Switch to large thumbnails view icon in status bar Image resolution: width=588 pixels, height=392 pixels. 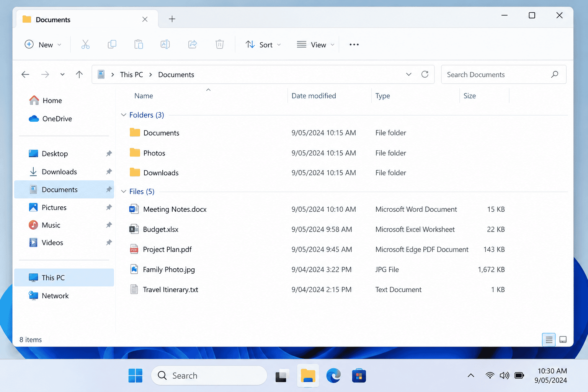[563, 340]
